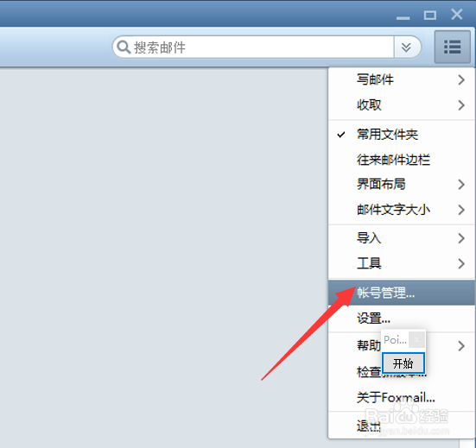
Task: Toggle the 常用文件夹 checked option
Action: [x=402, y=135]
